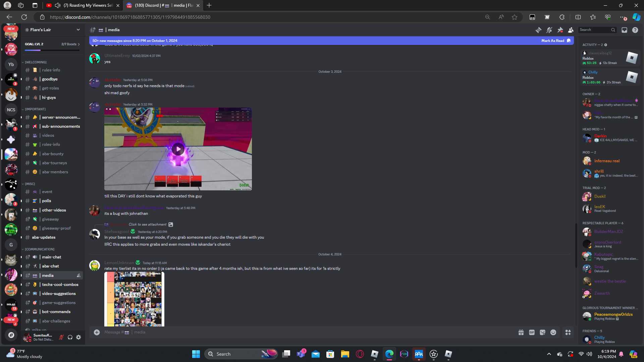Screen dimensions: 644x362
Task: Open the Windows Start menu
Action: (196, 354)
